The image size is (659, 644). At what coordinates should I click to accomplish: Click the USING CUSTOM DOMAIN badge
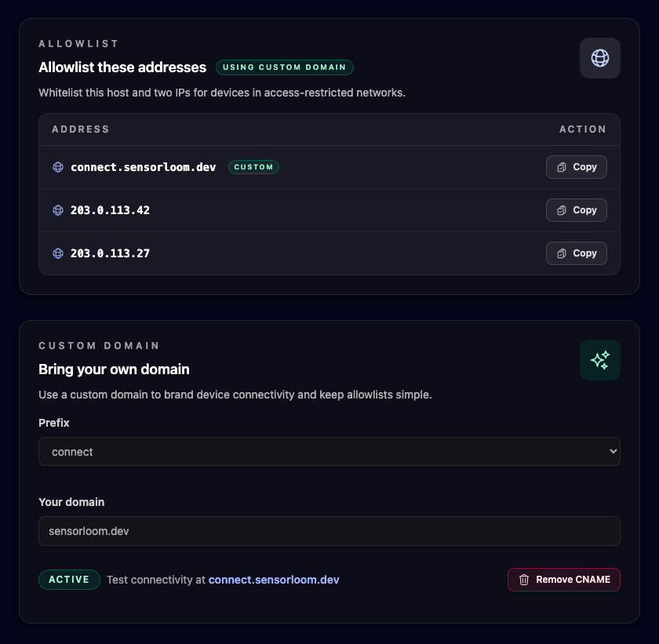pyautogui.click(x=284, y=67)
